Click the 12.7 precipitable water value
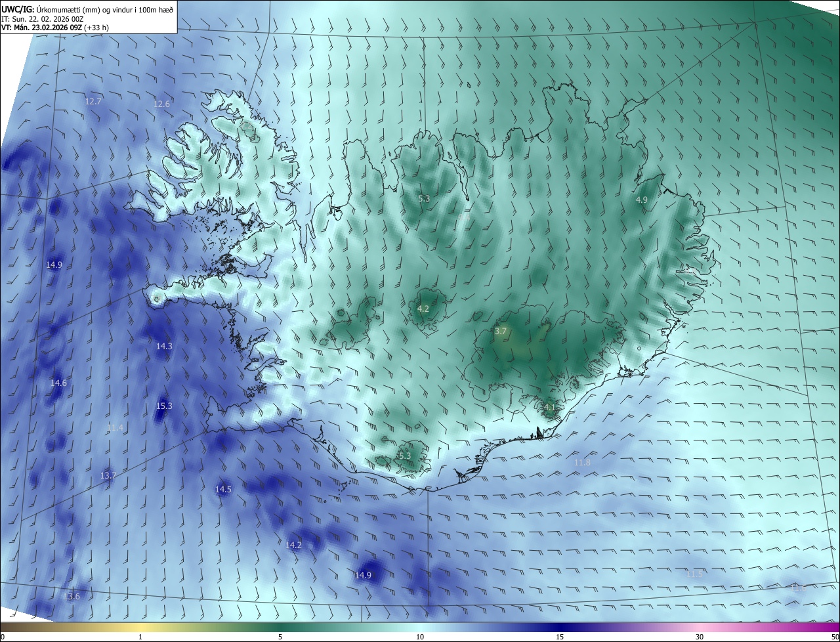 (93, 101)
